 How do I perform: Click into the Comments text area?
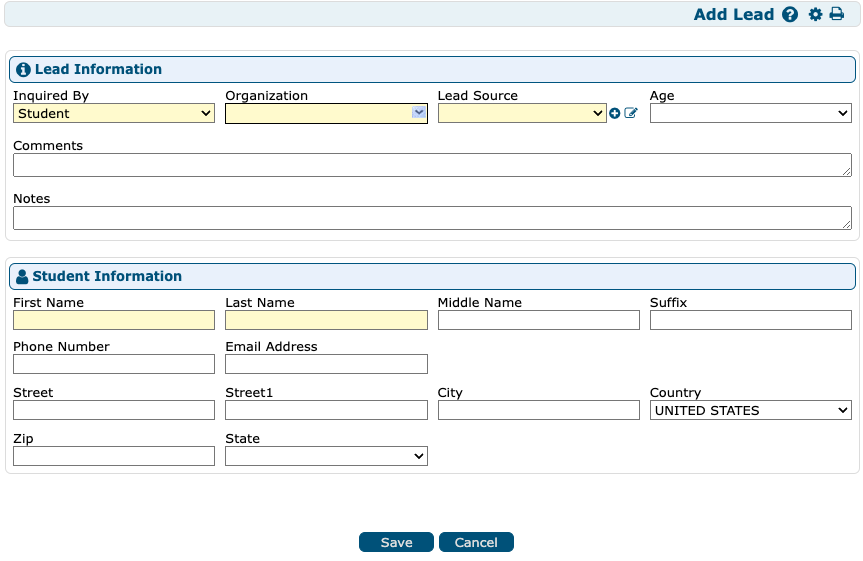[431, 165]
